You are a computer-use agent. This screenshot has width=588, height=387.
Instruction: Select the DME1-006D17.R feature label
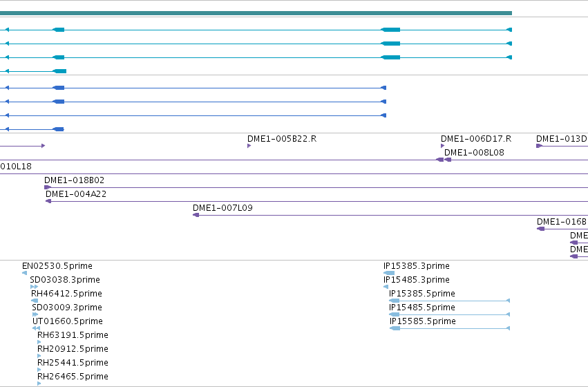tap(476, 139)
